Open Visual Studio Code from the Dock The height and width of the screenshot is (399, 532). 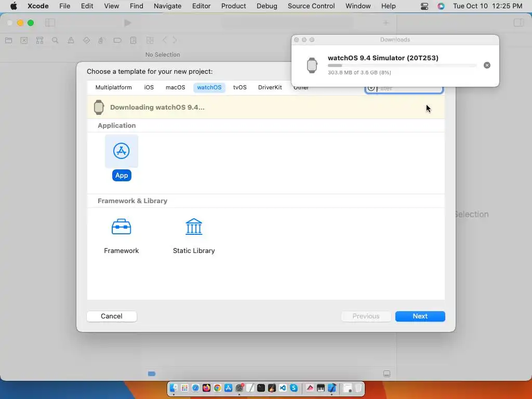point(283,388)
